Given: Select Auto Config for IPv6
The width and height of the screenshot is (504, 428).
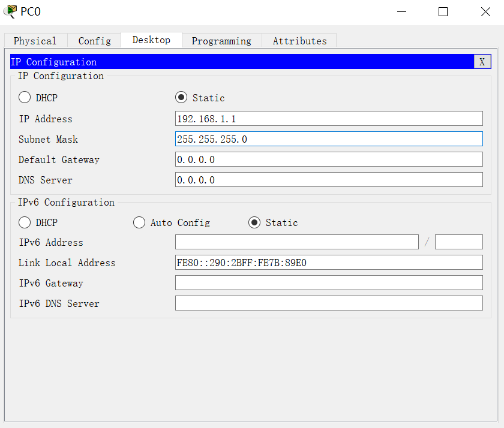Looking at the screenshot, I should [139, 222].
